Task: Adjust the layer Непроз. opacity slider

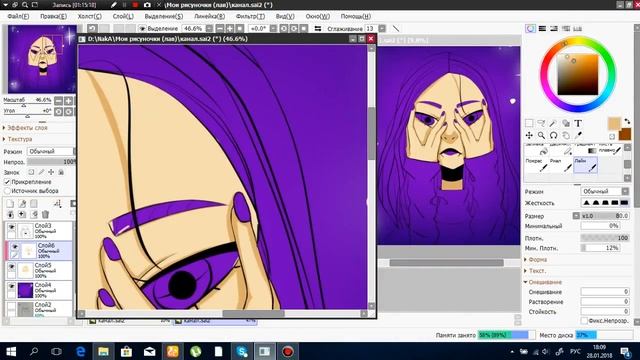Action: tap(51, 162)
